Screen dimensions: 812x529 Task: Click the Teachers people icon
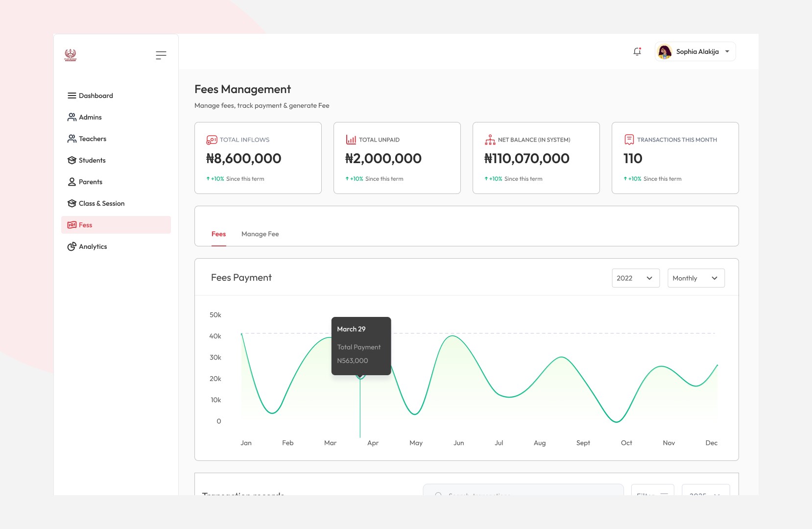[72, 139]
